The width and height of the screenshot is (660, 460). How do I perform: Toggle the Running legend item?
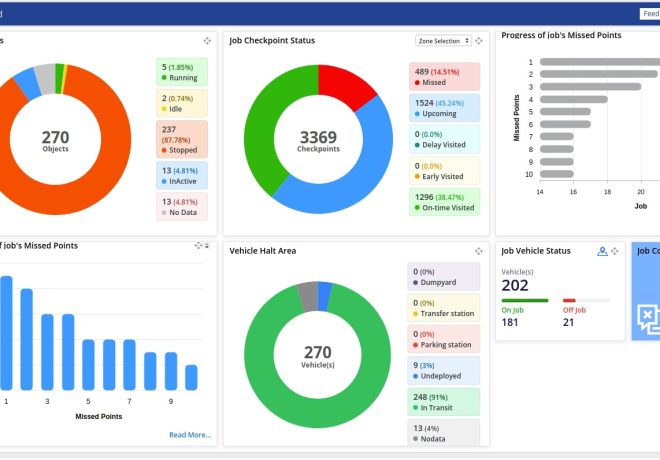182,72
